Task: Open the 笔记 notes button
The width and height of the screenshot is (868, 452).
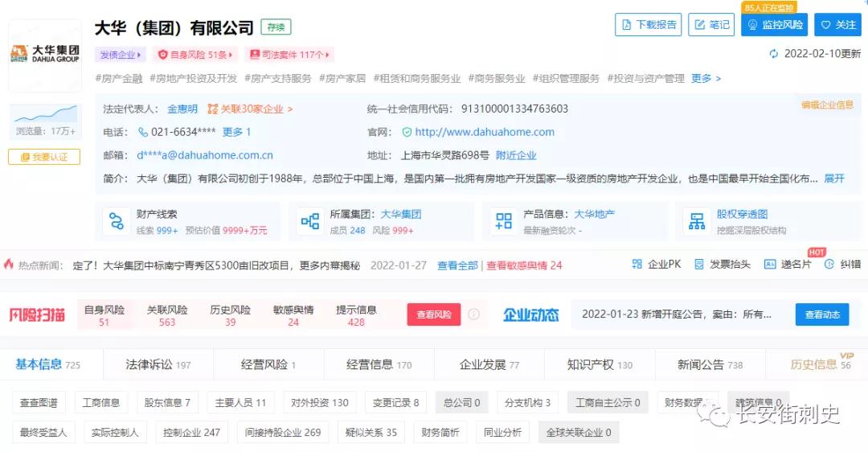Action: (x=711, y=24)
